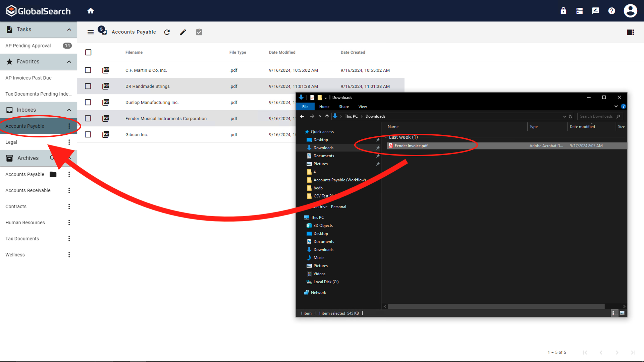Collapse the Tasks section
The height and width of the screenshot is (362, 644).
(x=69, y=29)
